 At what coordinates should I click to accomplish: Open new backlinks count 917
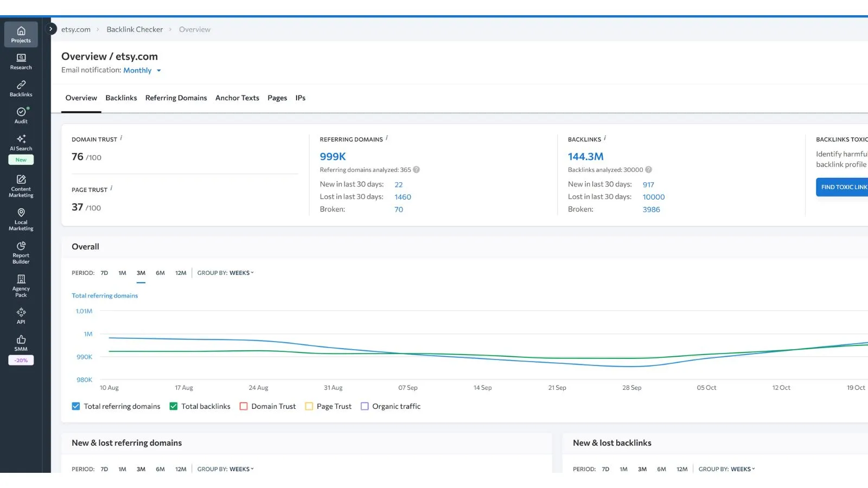[x=648, y=185]
